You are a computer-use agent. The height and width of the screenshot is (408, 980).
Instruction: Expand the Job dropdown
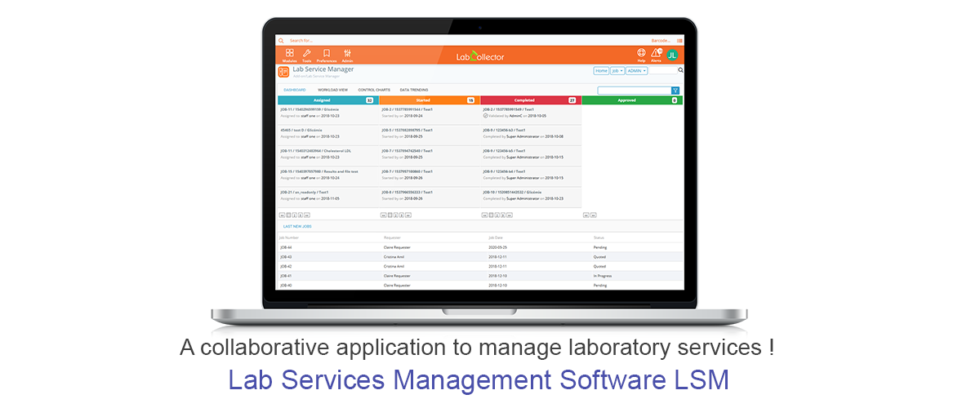[x=618, y=71]
